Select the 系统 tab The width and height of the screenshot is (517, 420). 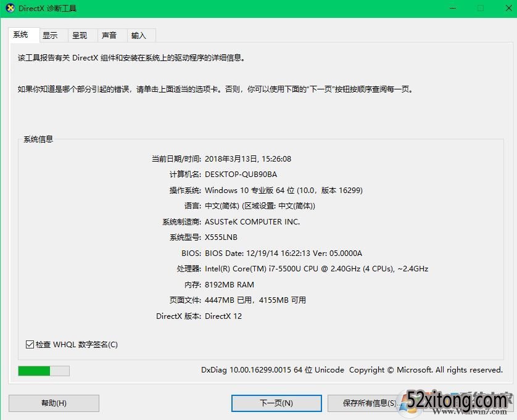tap(23, 35)
